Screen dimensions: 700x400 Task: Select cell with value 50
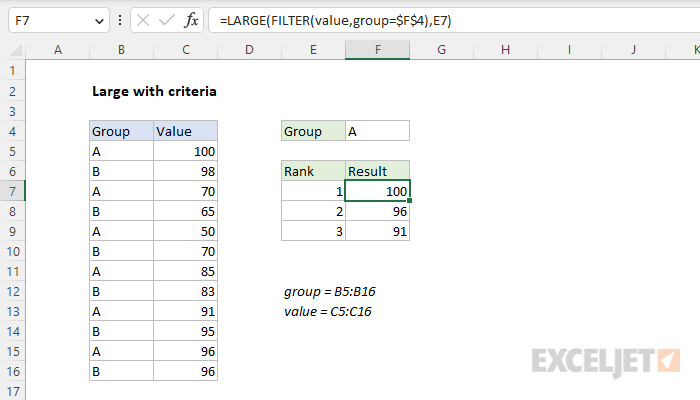click(186, 231)
